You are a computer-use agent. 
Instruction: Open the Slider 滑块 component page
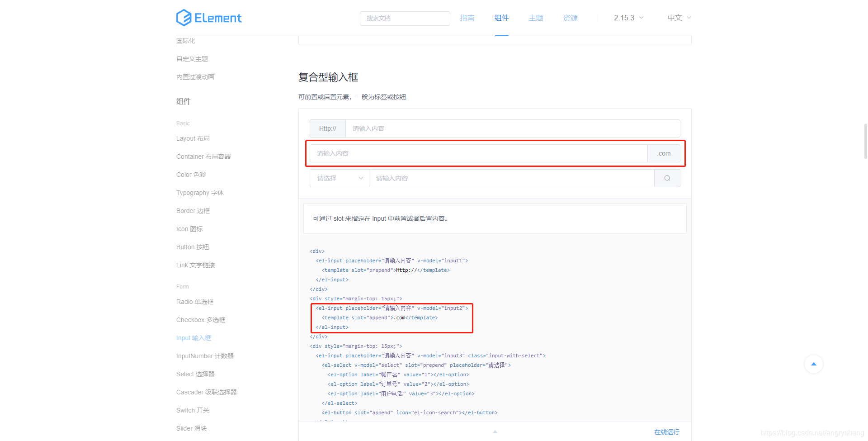point(191,428)
